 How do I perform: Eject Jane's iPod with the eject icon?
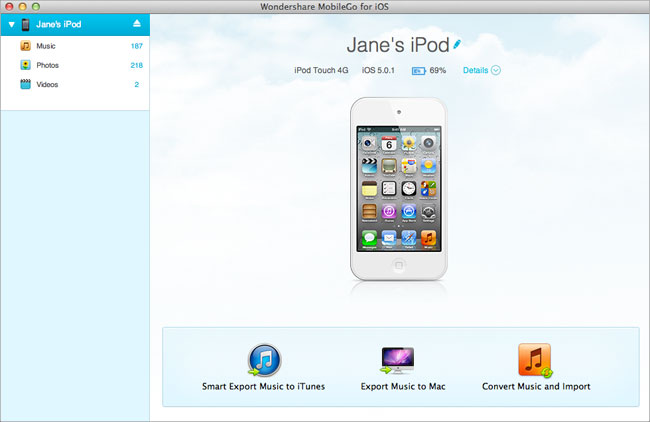137,24
